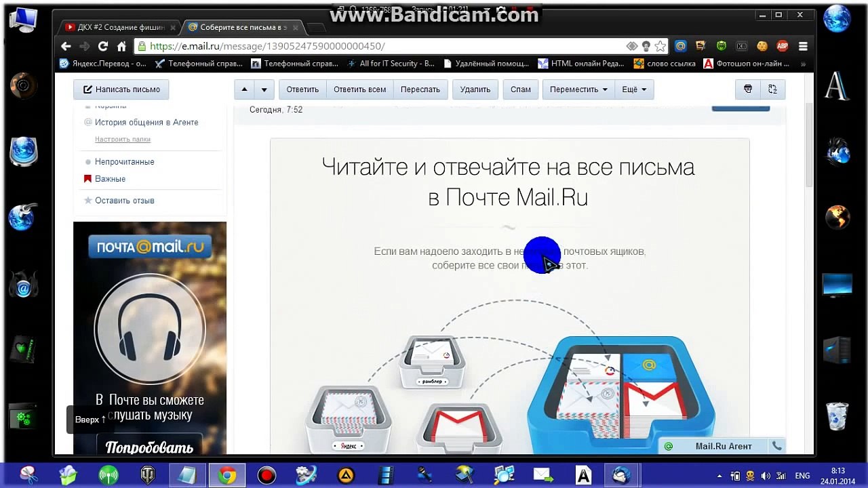The image size is (868, 488).
Task: Click the Удалить button
Action: tap(475, 89)
